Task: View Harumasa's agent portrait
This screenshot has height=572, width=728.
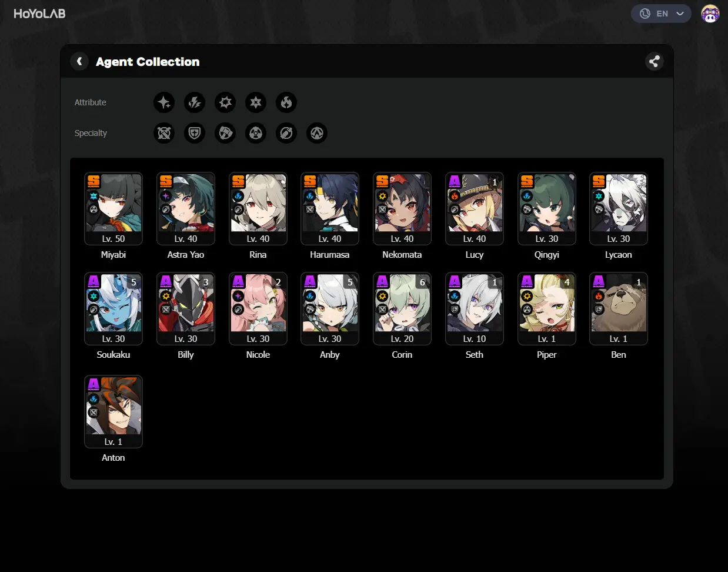Action: (330, 208)
